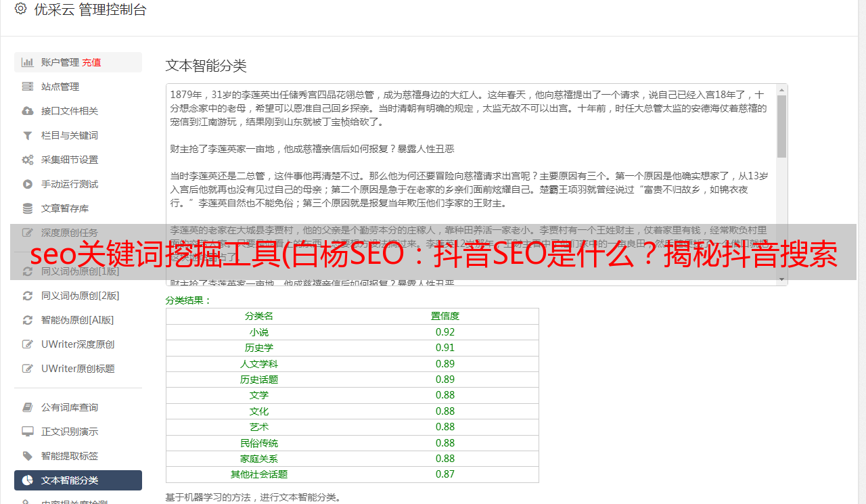Click the monitor icon for 正文识别演示
The height and width of the screenshot is (504, 866).
28,432
